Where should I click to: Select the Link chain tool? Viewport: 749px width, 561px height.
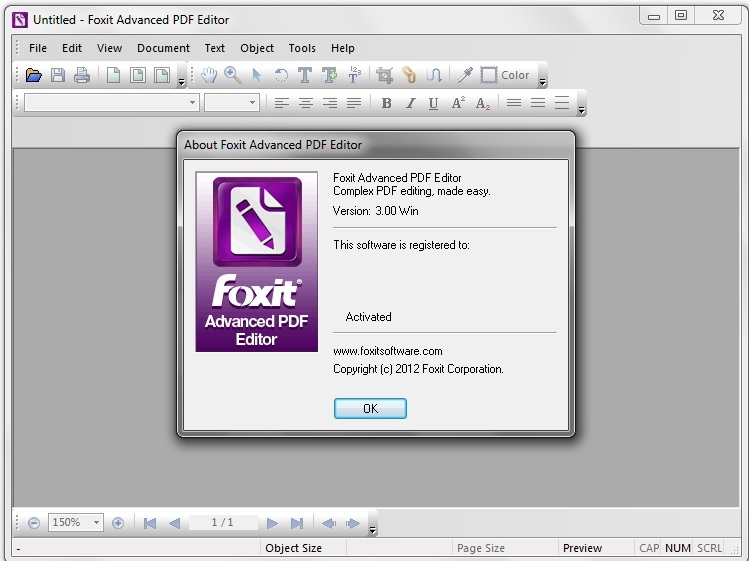(409, 75)
